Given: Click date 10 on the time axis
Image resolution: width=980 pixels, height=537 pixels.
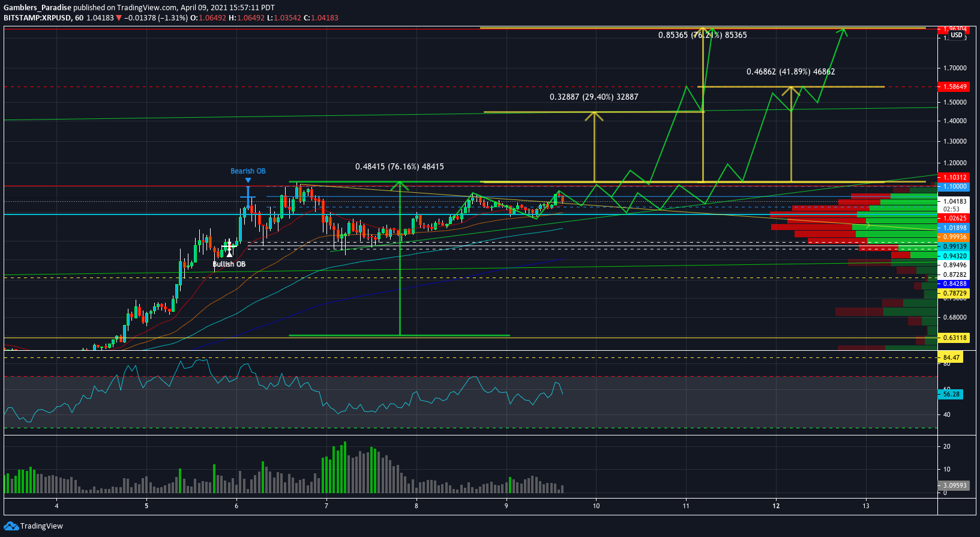Looking at the screenshot, I should (596, 506).
